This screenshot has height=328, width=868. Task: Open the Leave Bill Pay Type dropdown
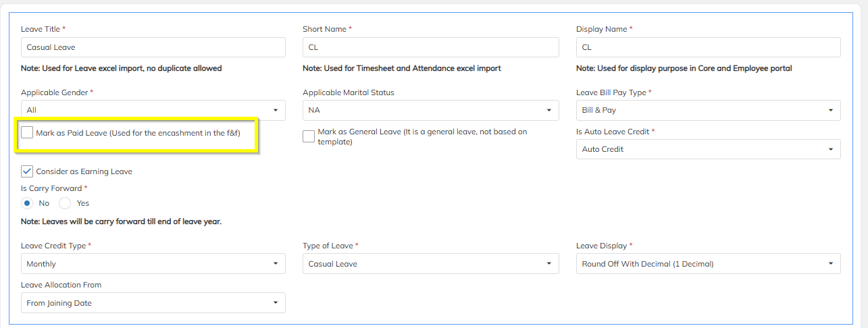[x=708, y=110]
